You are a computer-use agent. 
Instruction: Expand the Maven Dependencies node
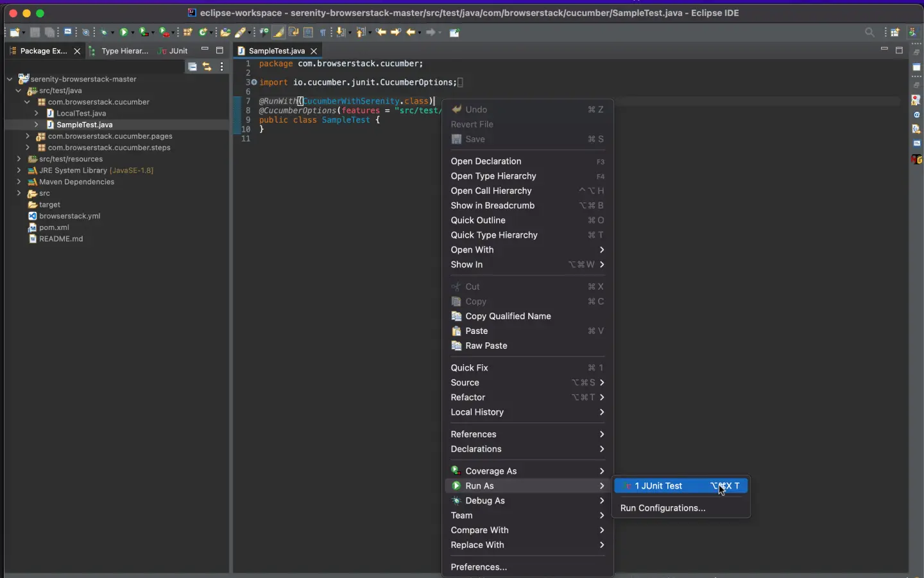(x=19, y=182)
